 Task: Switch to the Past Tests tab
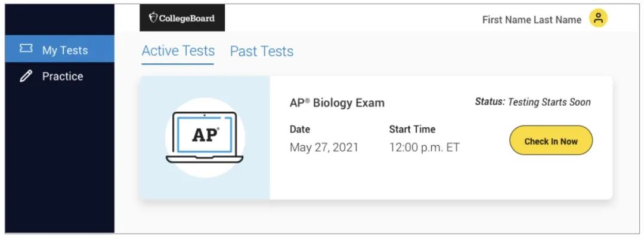click(262, 51)
